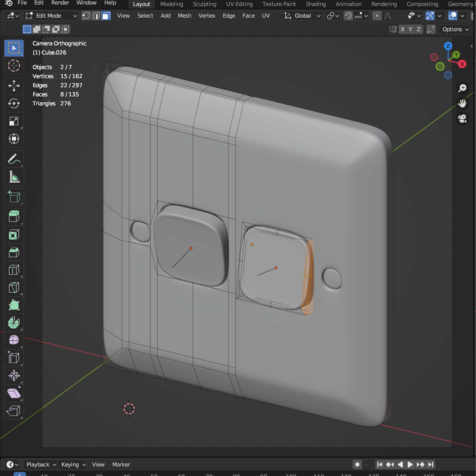Open the Playback popover
Image resolution: width=476 pixels, height=476 pixels.
pos(41,464)
